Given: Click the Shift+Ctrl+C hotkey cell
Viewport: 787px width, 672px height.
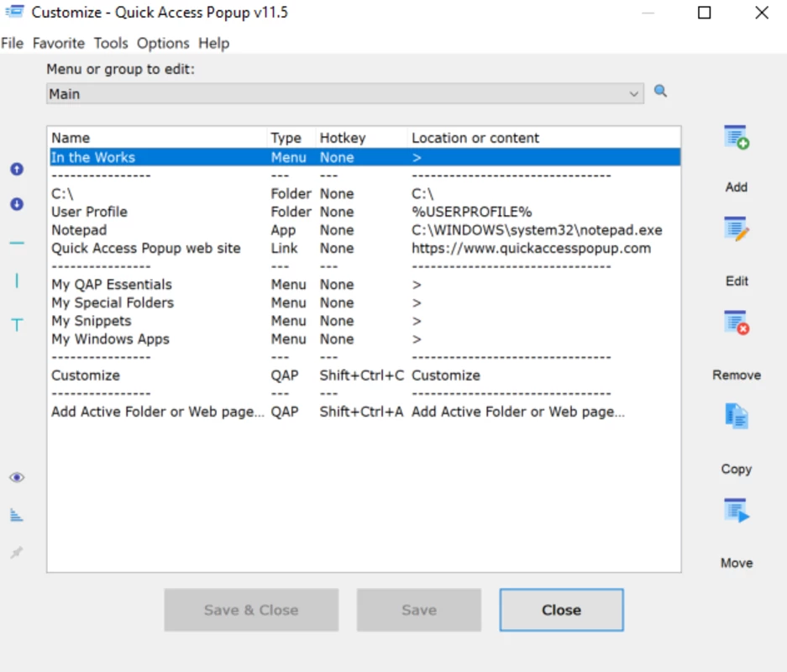Looking at the screenshot, I should 362,375.
